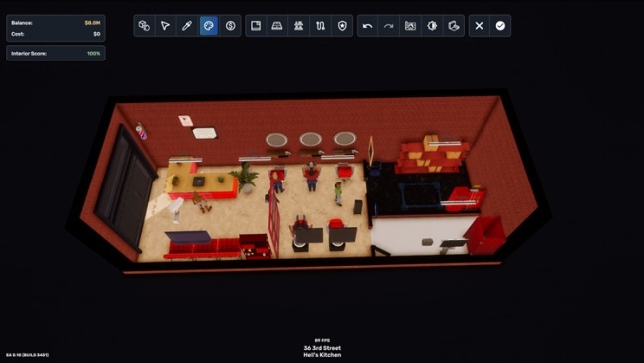This screenshot has width=644, height=363.
Task: Click the path routing arrows icon
Action: (x=320, y=26)
